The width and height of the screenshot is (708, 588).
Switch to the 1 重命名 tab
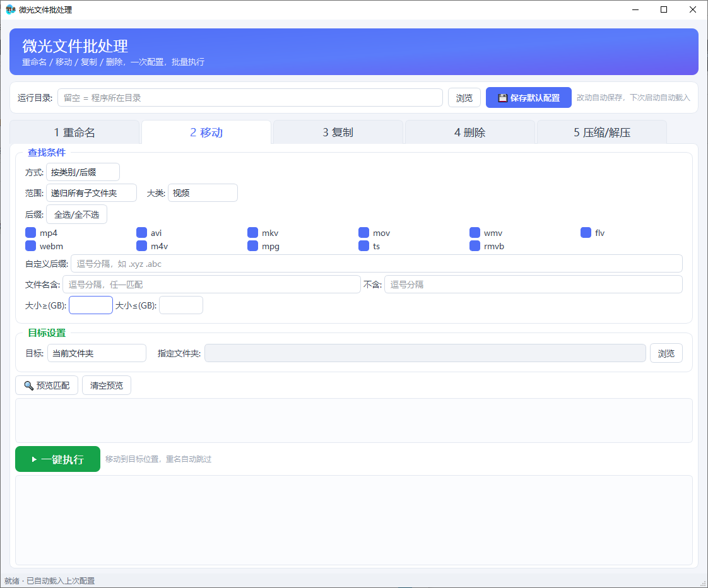[x=74, y=132]
